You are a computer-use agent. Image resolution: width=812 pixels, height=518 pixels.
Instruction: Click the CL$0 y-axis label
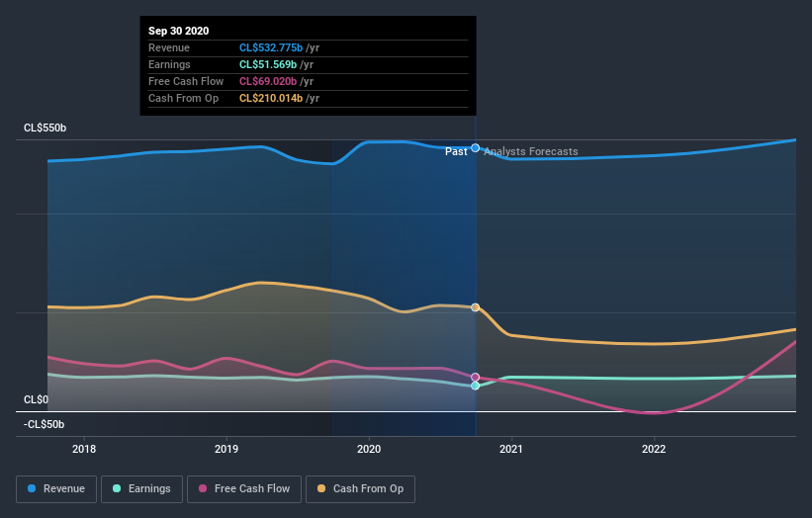(36, 399)
